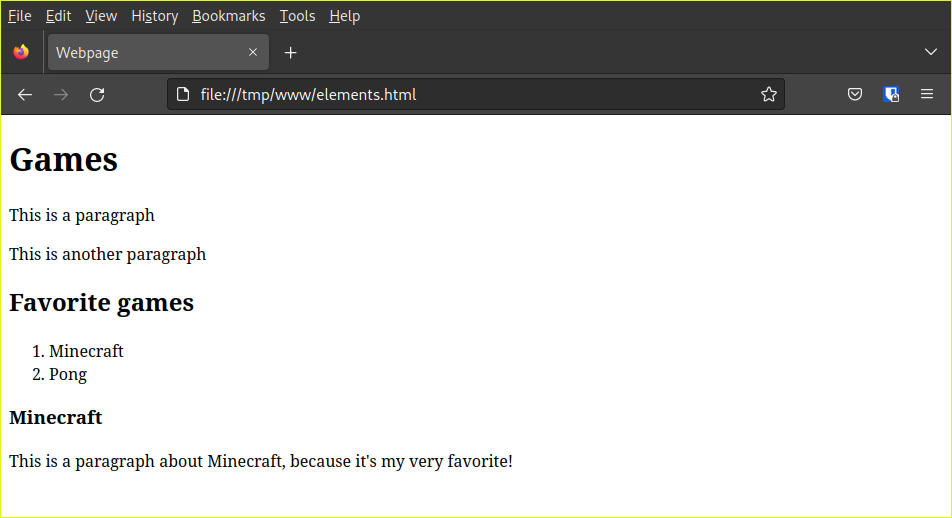
Task: Expand the list all tabs chevron
Action: click(x=930, y=52)
